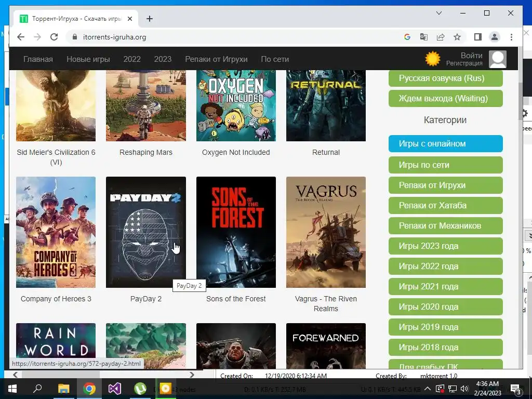Image resolution: width=532 pixels, height=399 pixels.
Task: Click the site user avatar icon
Action: coord(498,59)
